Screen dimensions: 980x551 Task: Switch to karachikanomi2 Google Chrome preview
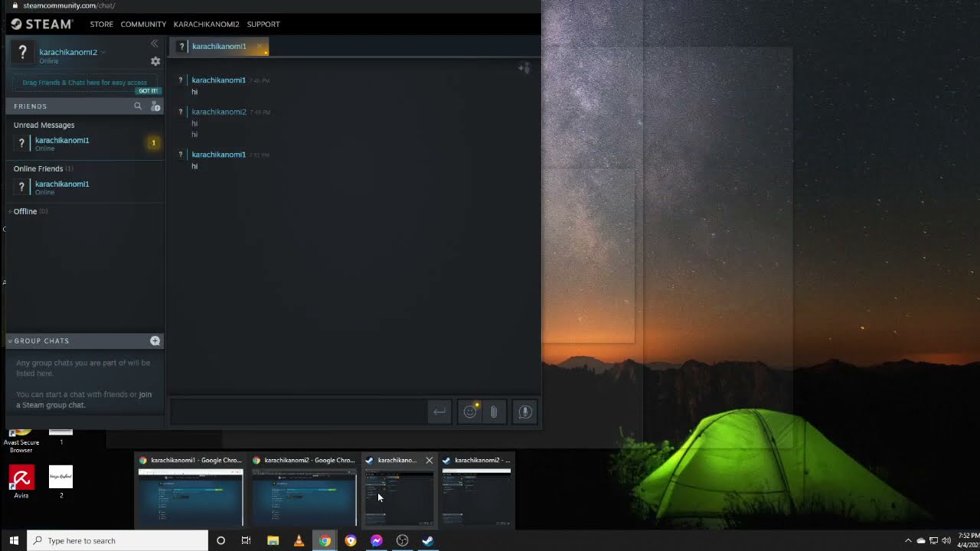point(304,490)
